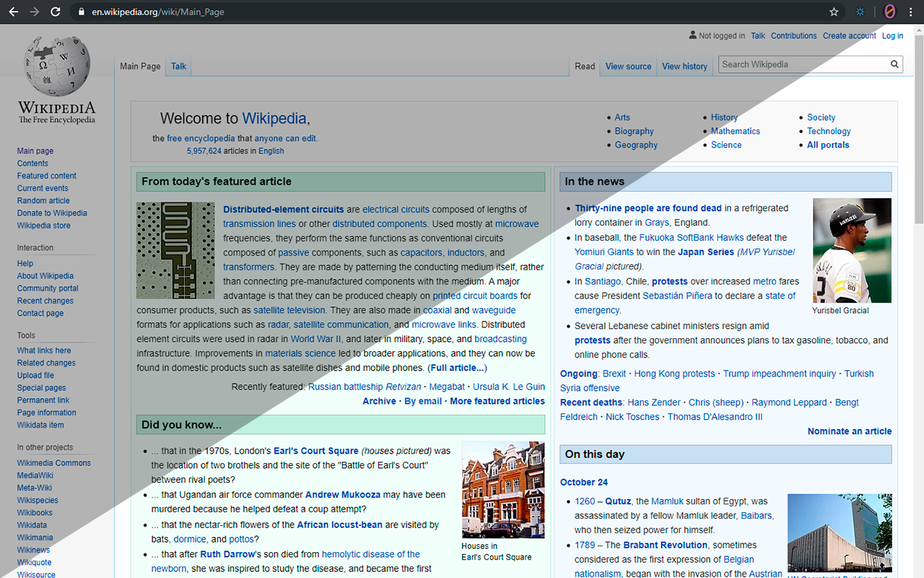Click the Archive link under featured article
The image size is (924, 578).
[x=379, y=402]
